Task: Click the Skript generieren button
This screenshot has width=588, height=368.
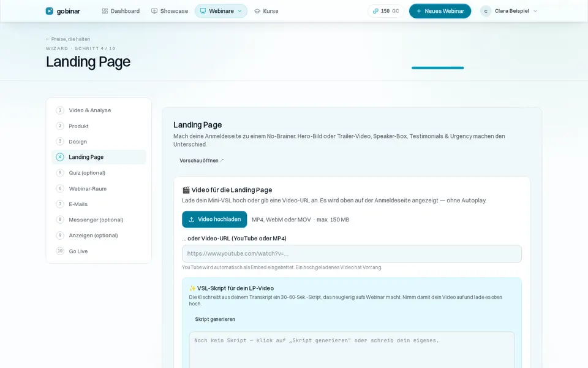Action: (x=215, y=319)
